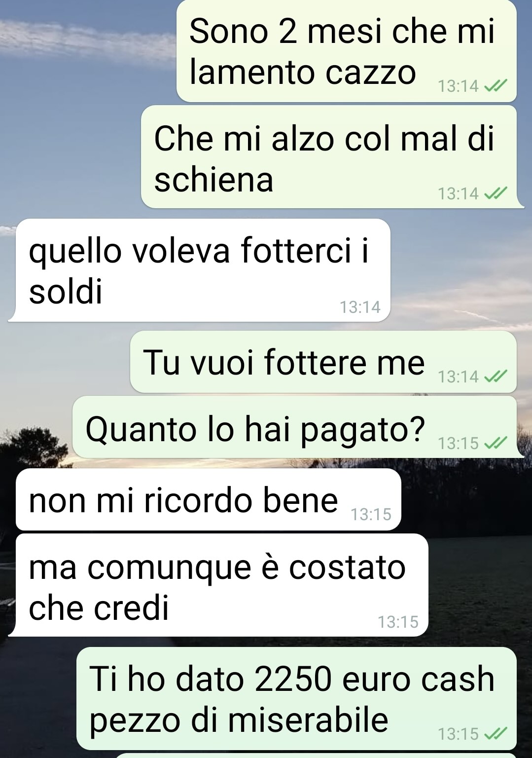Click double-check icon on 'Tu vuoi fottere me'

[496, 377]
